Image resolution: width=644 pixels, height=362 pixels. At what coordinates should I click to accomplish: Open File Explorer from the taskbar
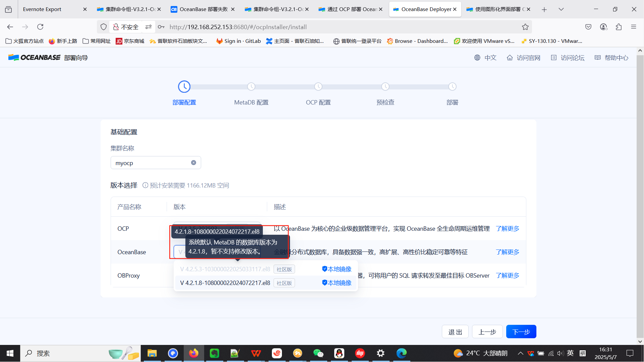pos(152,353)
